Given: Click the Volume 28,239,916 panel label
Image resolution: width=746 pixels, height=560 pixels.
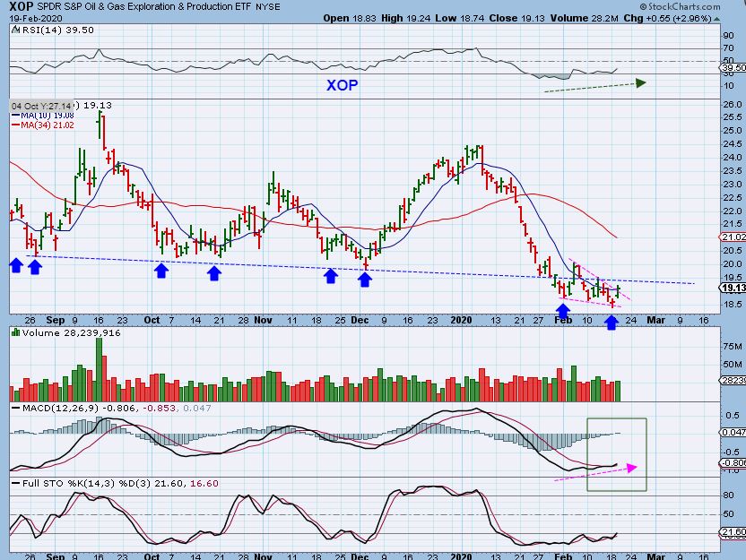Looking at the screenshot, I should point(72,332).
